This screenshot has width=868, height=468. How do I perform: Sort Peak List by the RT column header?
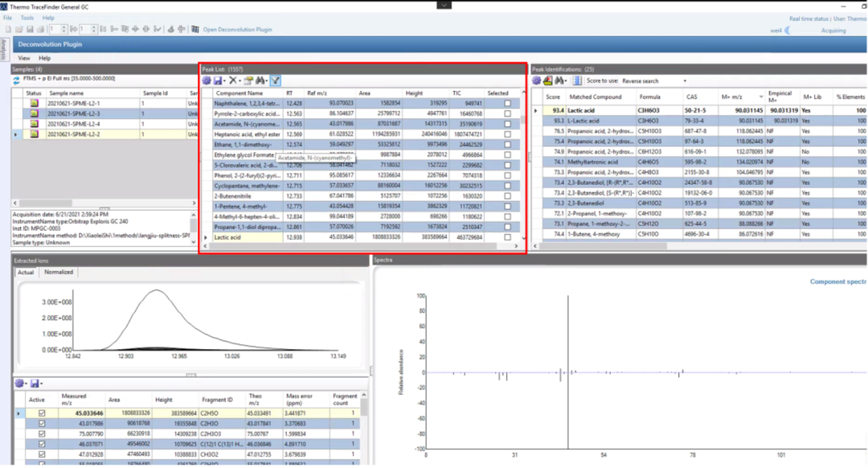click(x=289, y=92)
